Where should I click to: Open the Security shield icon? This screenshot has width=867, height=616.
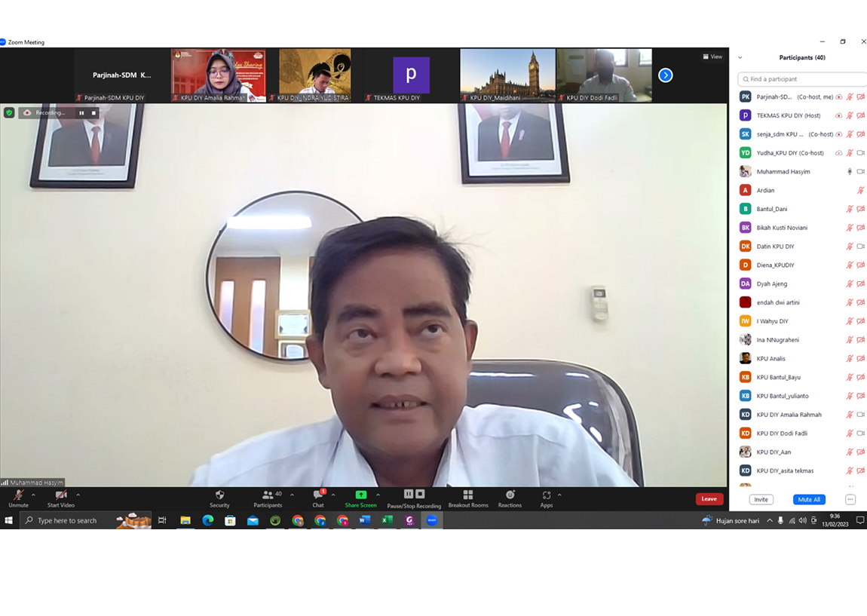pos(219,496)
